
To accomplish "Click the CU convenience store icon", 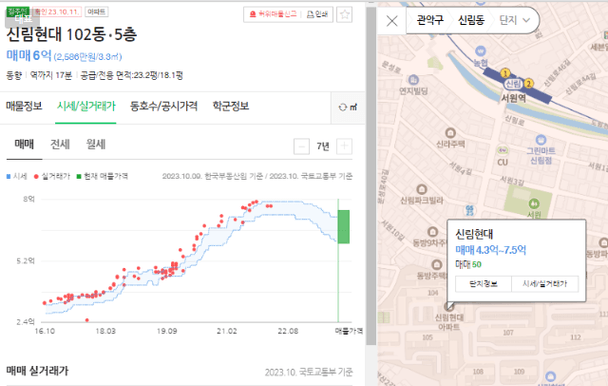I will tap(503, 151).
